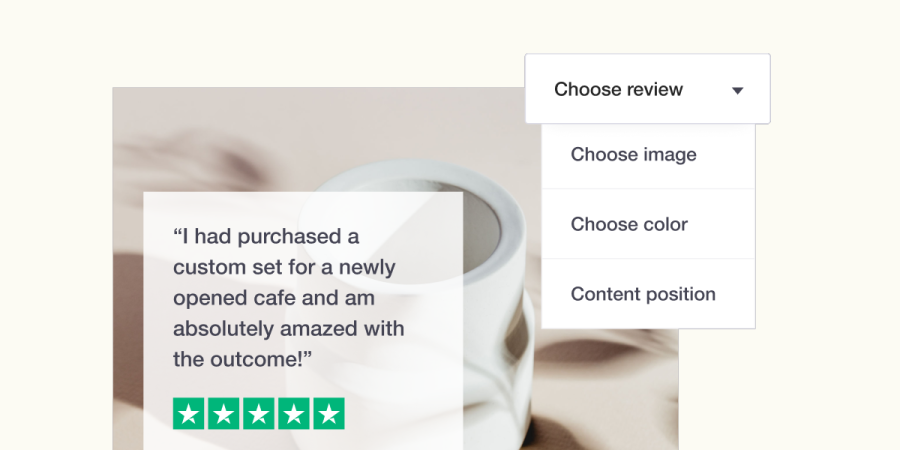This screenshot has width=900, height=450.
Task: Select the third green rating star
Action: coord(259,413)
